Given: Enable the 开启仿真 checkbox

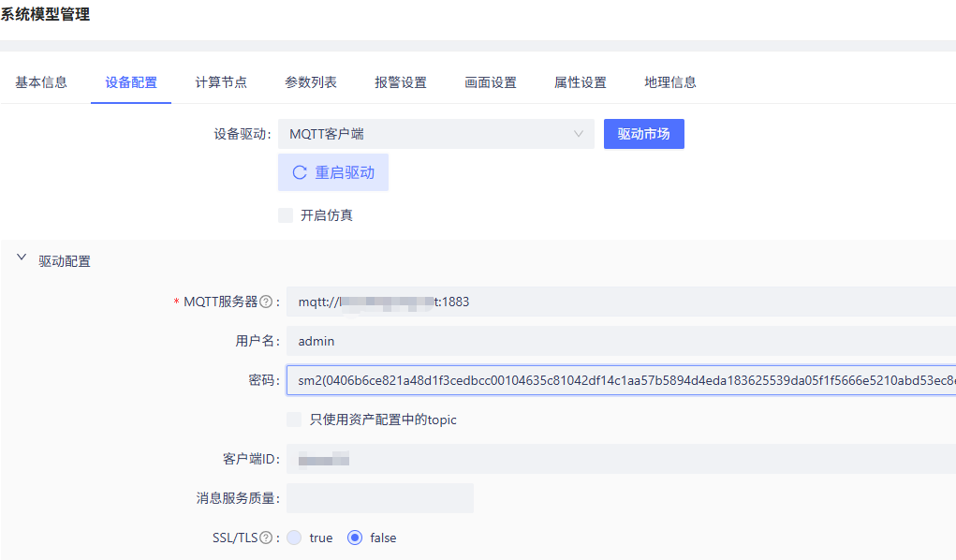Looking at the screenshot, I should coord(286,215).
